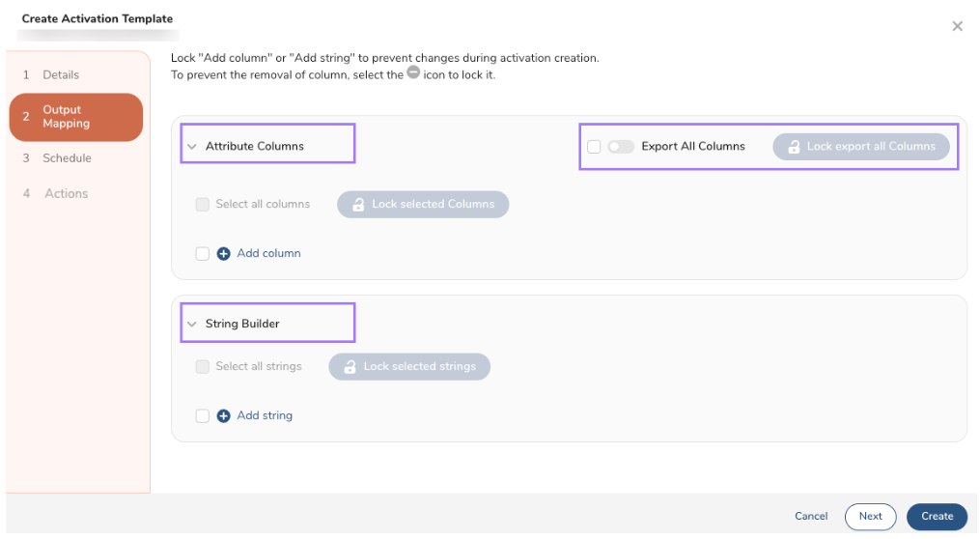
Task: Click lock icon in Lock export all Columns
Action: tap(793, 147)
